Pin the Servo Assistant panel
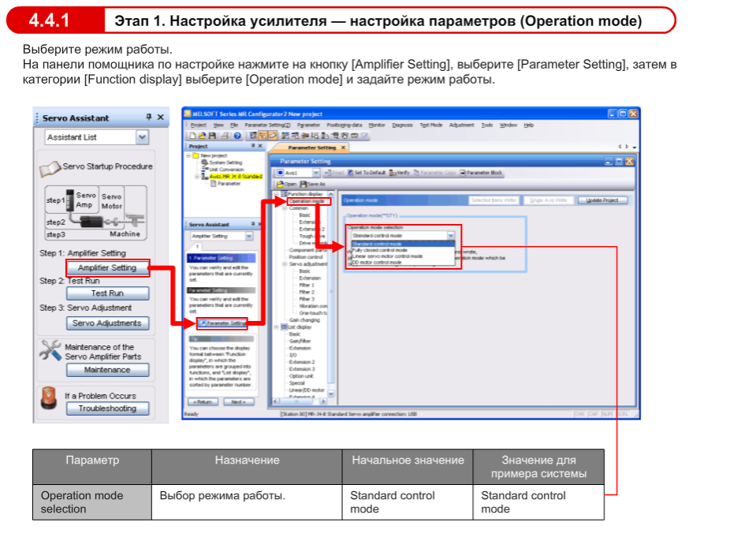The image size is (756, 552). click(x=148, y=117)
